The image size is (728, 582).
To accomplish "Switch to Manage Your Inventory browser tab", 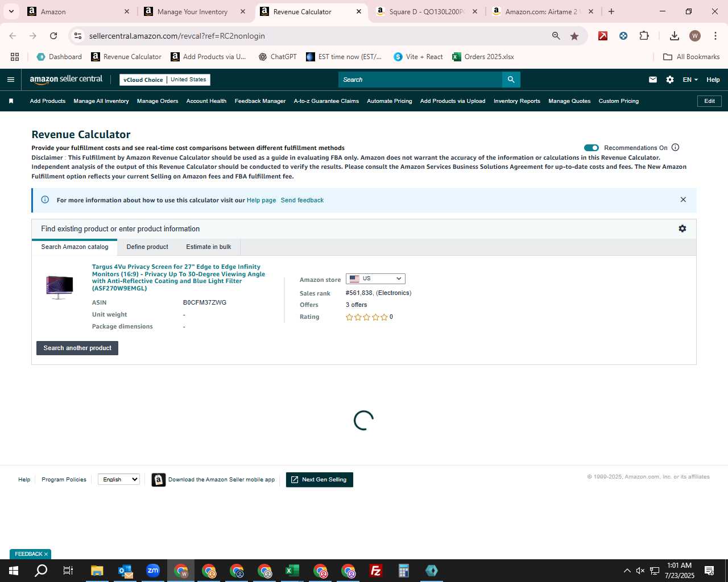I will click(x=195, y=11).
